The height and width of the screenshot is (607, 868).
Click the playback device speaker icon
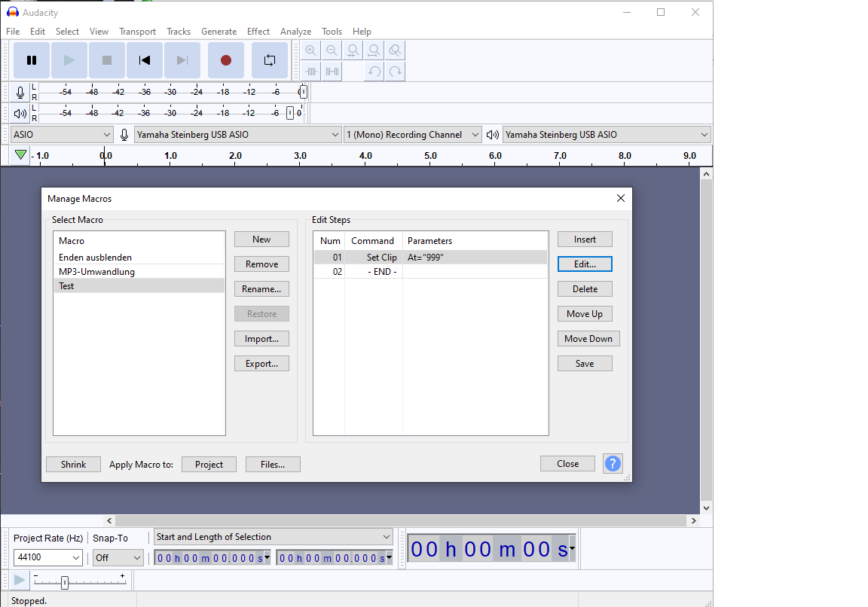[493, 135]
